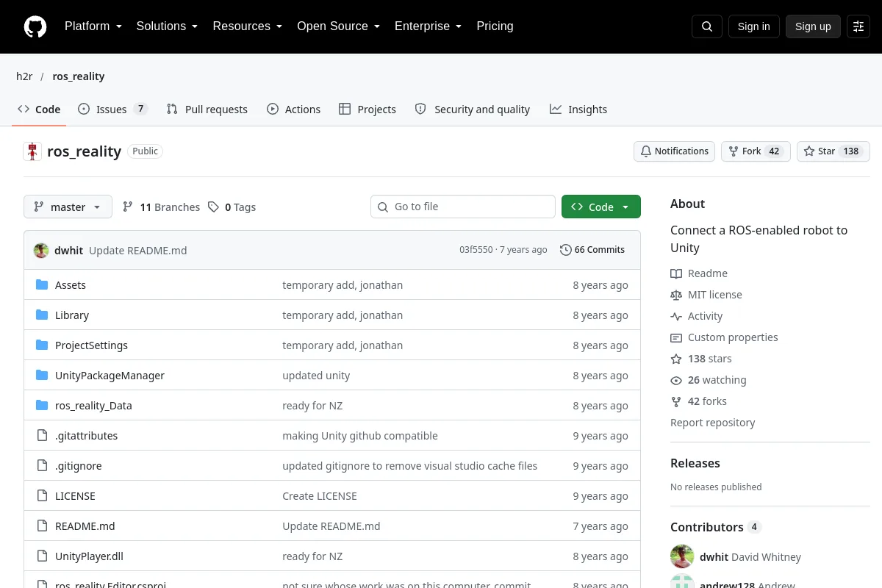Open the .gitattributes file icon
The height and width of the screenshot is (588, 882).
(x=42, y=436)
